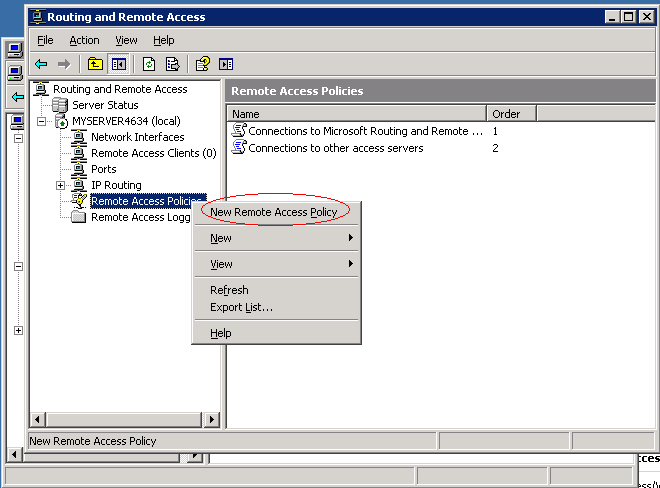The image size is (660, 488).
Task: Open the File menu
Action: [45, 40]
